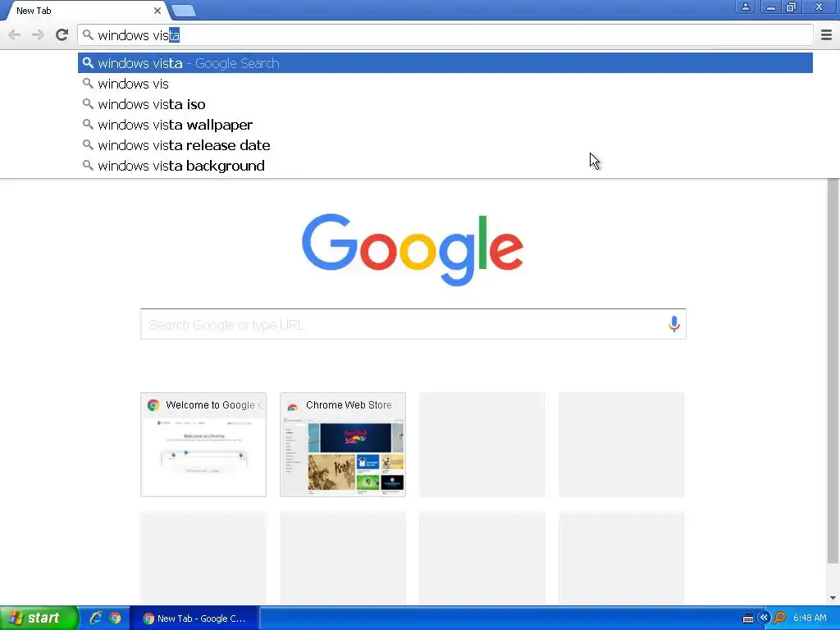This screenshot has height=630, width=840.
Task: Choose suggestion 'windows vista - Google Search'
Action: [x=445, y=63]
